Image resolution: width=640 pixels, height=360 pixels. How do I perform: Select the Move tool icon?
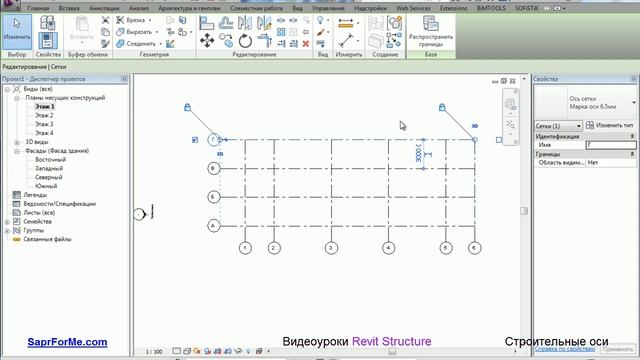click(x=207, y=41)
